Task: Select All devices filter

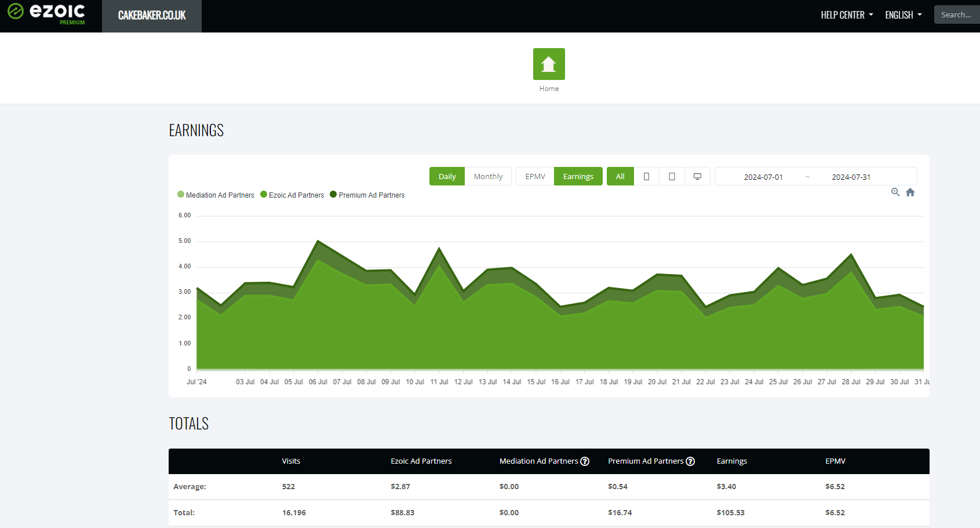Action: 620,176
